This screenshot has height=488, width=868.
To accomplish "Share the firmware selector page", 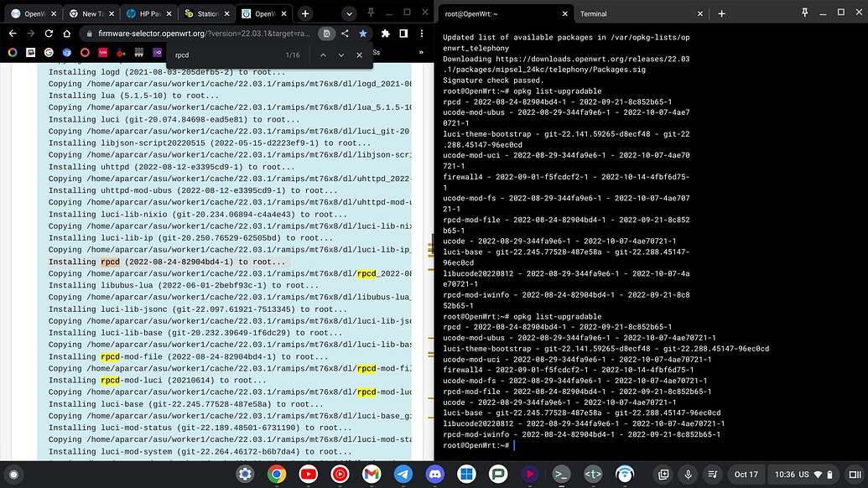I will [346, 34].
